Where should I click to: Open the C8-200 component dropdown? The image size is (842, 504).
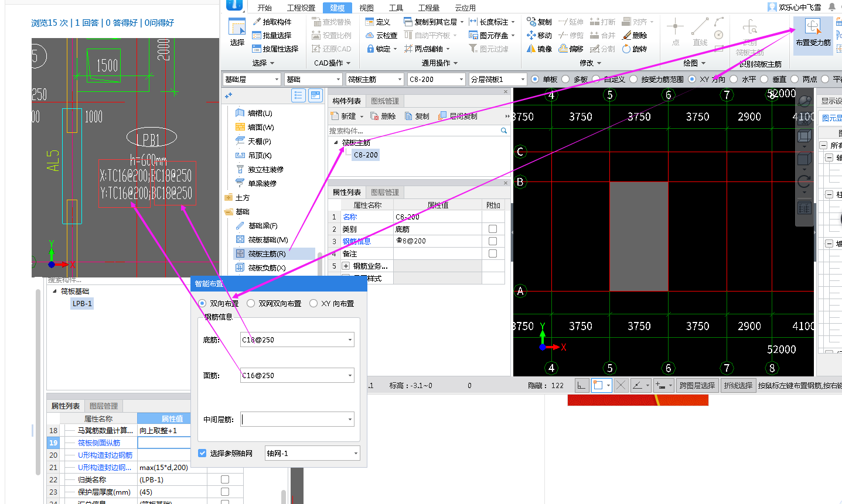point(437,79)
